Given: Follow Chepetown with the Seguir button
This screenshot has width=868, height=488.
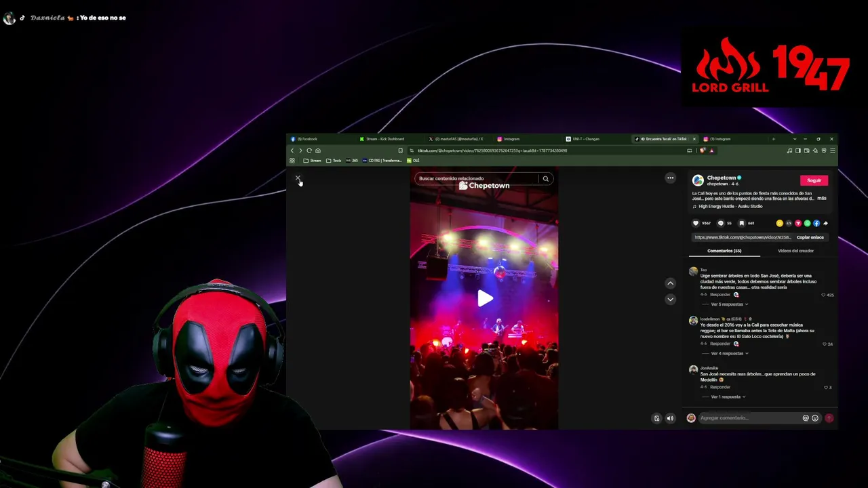Looking at the screenshot, I should coord(814,180).
